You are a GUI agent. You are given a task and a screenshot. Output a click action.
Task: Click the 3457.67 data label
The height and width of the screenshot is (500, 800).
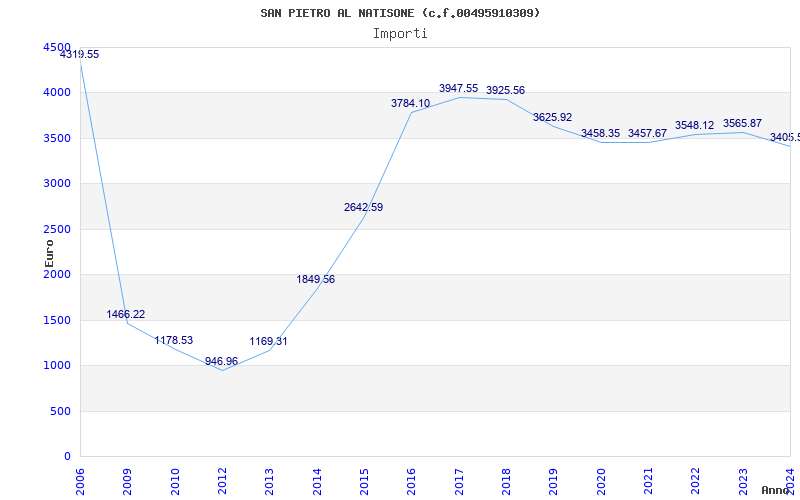point(647,134)
